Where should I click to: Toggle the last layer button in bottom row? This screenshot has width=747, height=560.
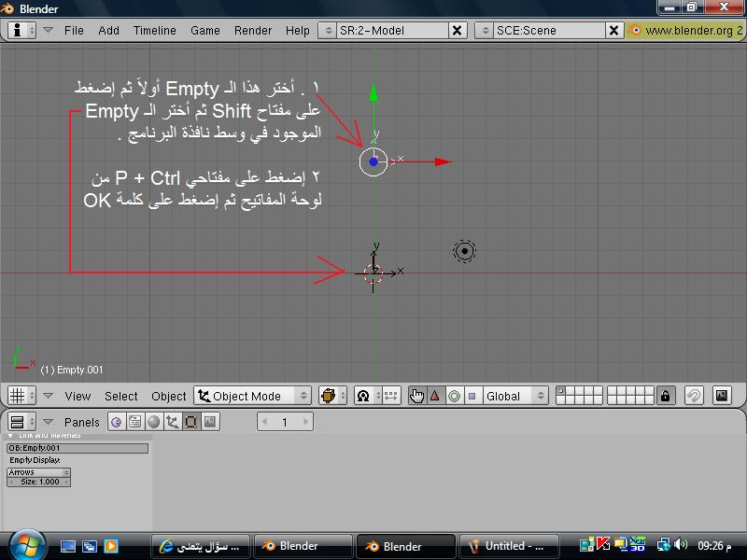649,400
